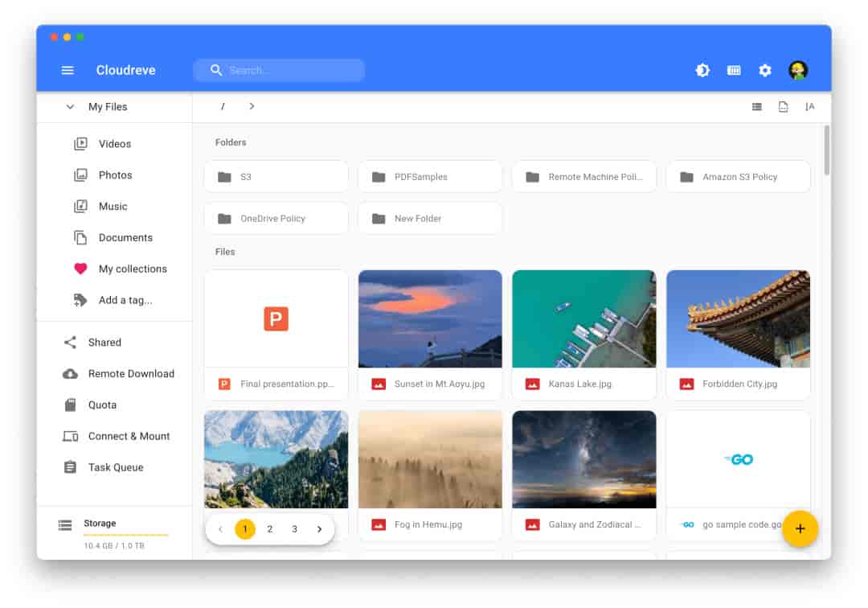The image size is (868, 608).
Task: Select the Videos sidebar item
Action: pyautogui.click(x=114, y=144)
